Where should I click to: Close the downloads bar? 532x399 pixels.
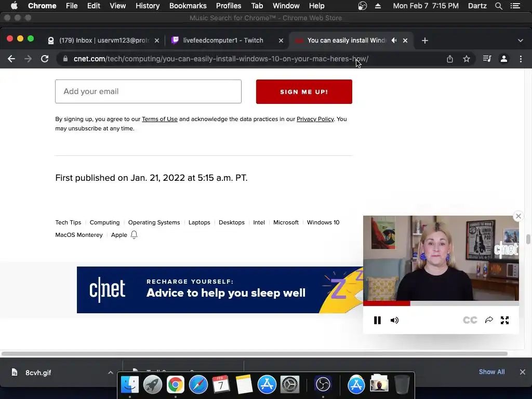pyautogui.click(x=523, y=372)
